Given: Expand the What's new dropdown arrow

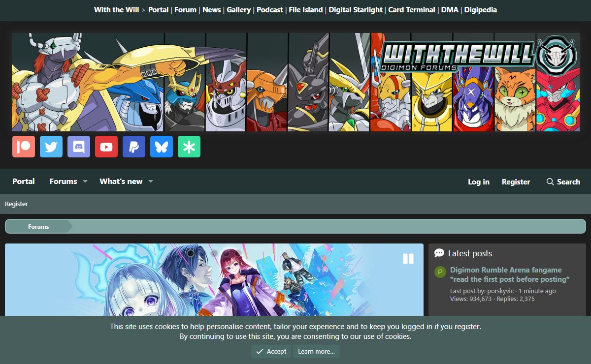Looking at the screenshot, I should [151, 182].
